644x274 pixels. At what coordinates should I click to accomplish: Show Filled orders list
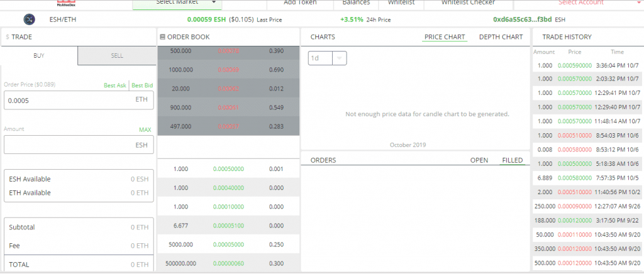[512, 160]
